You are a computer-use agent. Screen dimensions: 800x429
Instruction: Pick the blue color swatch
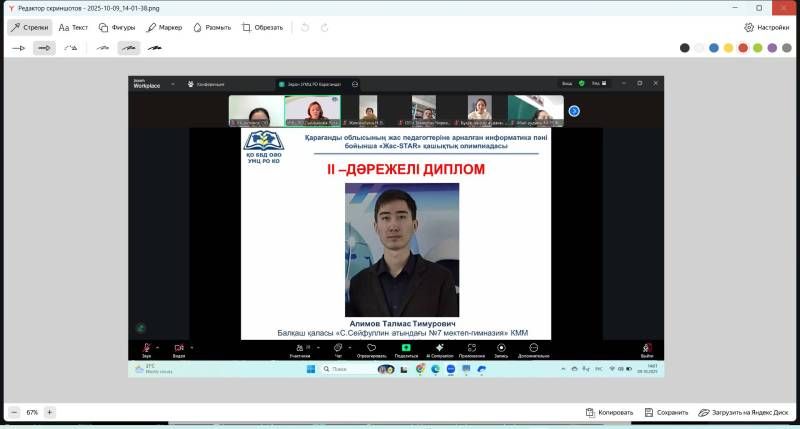(714, 47)
